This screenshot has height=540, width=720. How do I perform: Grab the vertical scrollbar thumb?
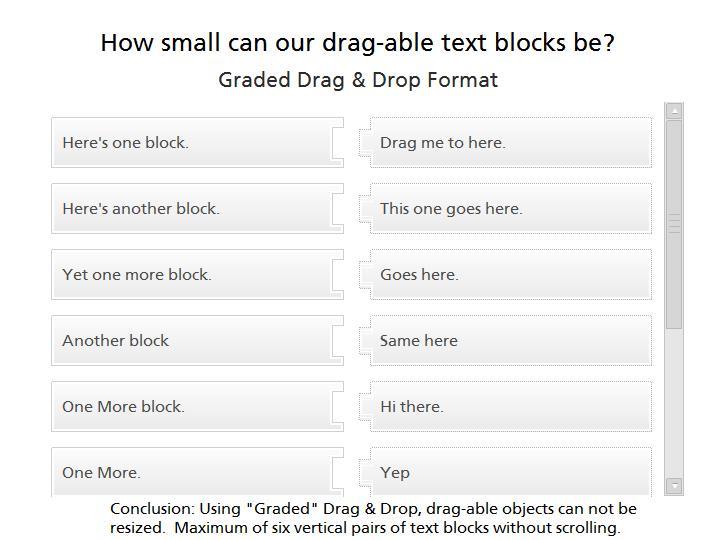click(674, 224)
